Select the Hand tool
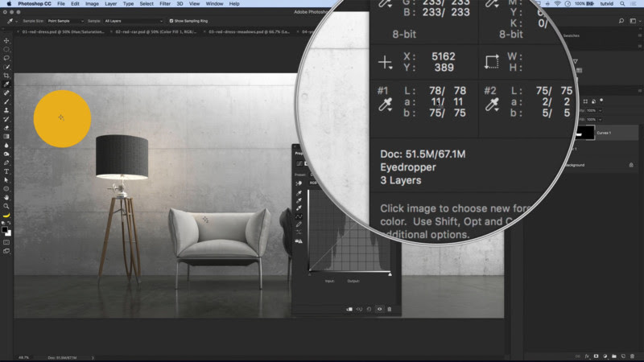Image resolution: width=644 pixels, height=362 pixels. 6,197
